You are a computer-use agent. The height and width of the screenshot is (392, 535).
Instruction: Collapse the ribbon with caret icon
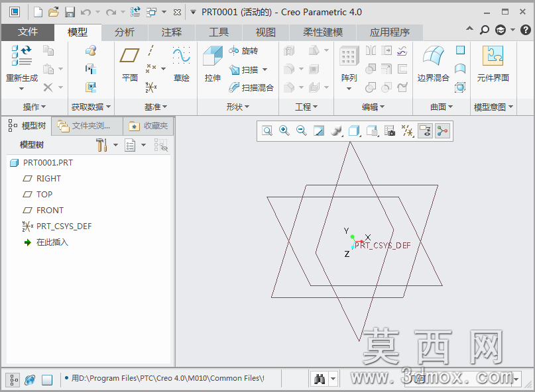tap(470, 28)
